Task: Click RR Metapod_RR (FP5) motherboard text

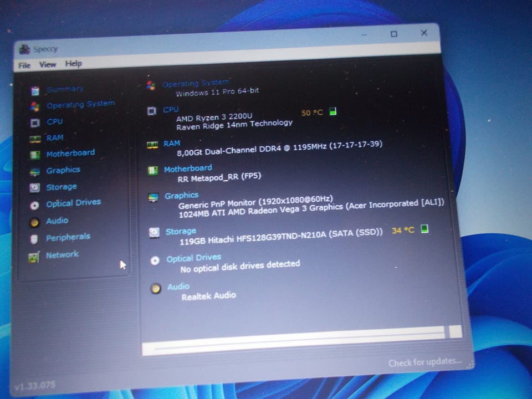Action: tap(219, 177)
